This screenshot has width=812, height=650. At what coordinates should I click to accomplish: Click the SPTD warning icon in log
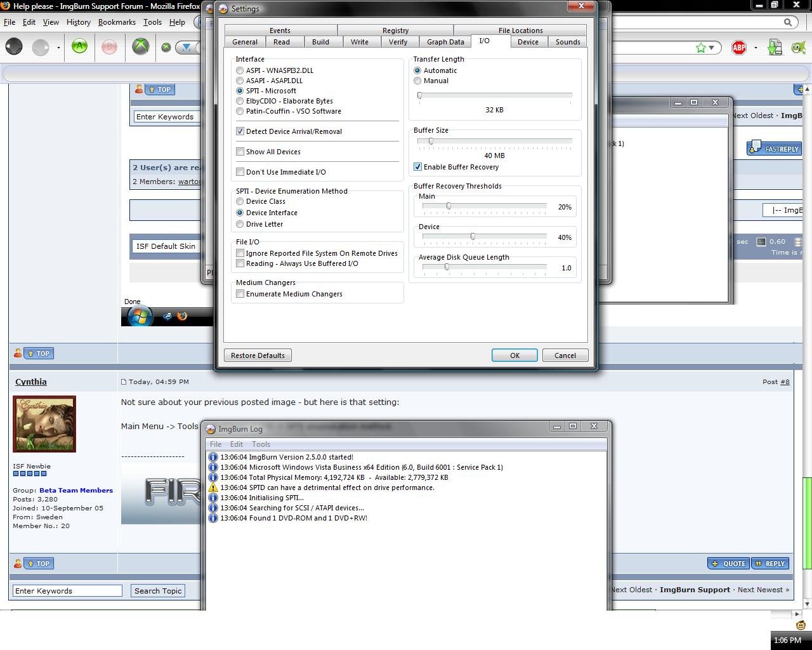tap(213, 487)
